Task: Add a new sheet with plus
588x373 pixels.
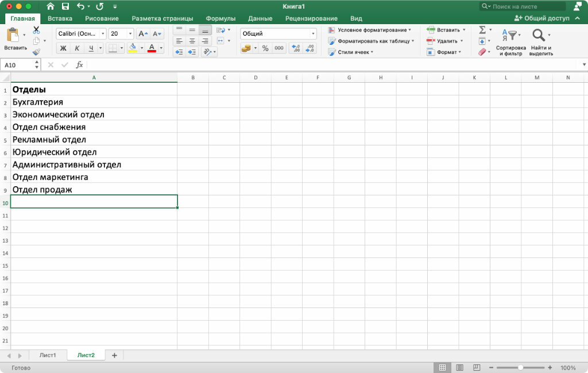Action: 114,355
